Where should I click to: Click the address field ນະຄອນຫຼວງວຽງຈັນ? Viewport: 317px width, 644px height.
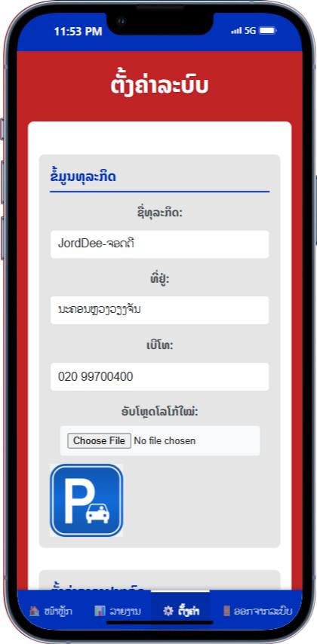[x=159, y=310]
